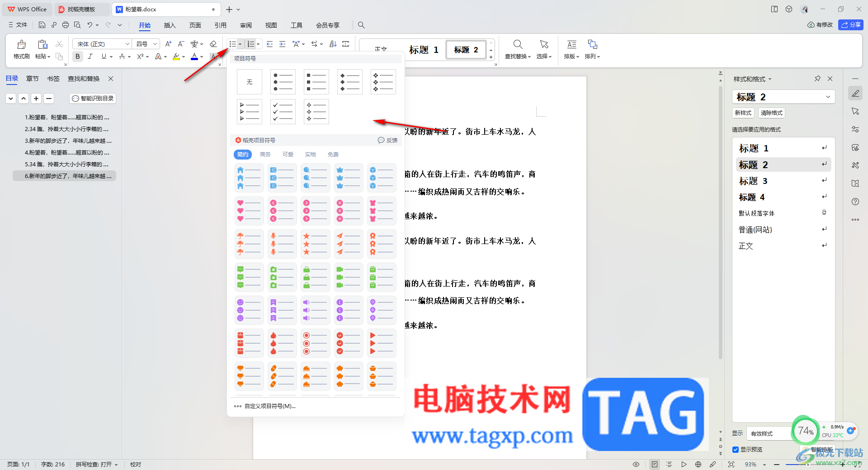The width and height of the screenshot is (868, 470).
Task: Switch to the 审阅 ribbon tab
Action: click(246, 25)
